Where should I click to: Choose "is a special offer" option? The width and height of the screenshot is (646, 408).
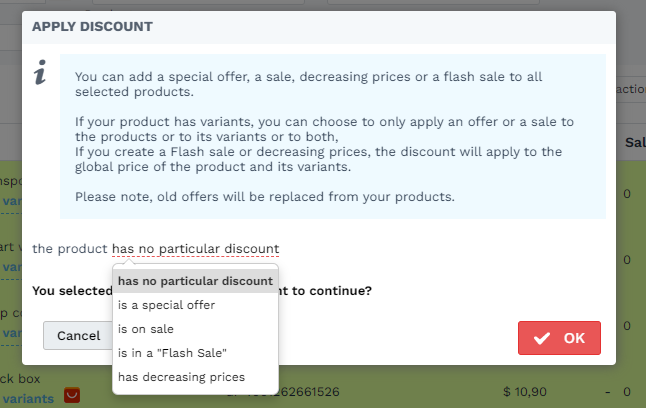point(195,305)
